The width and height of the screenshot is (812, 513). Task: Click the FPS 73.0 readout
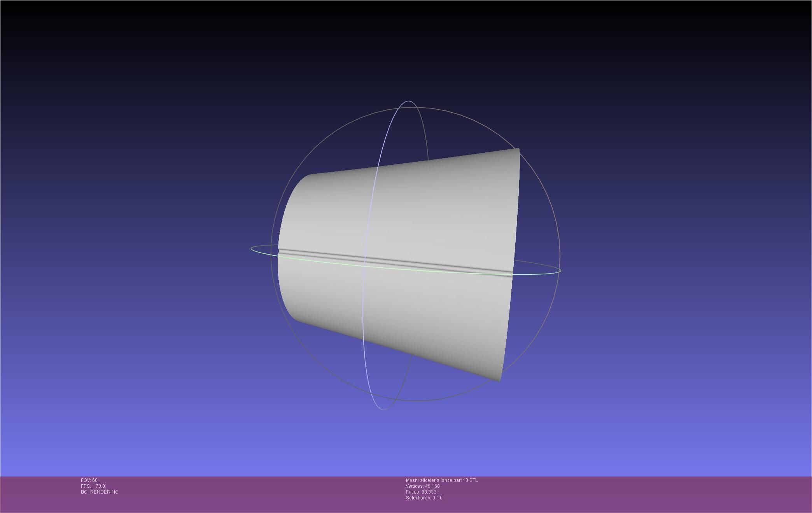(93, 486)
